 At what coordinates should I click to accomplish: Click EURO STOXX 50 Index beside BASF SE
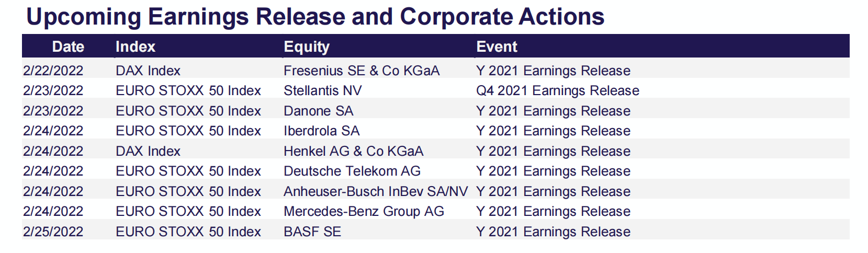pyautogui.click(x=188, y=232)
